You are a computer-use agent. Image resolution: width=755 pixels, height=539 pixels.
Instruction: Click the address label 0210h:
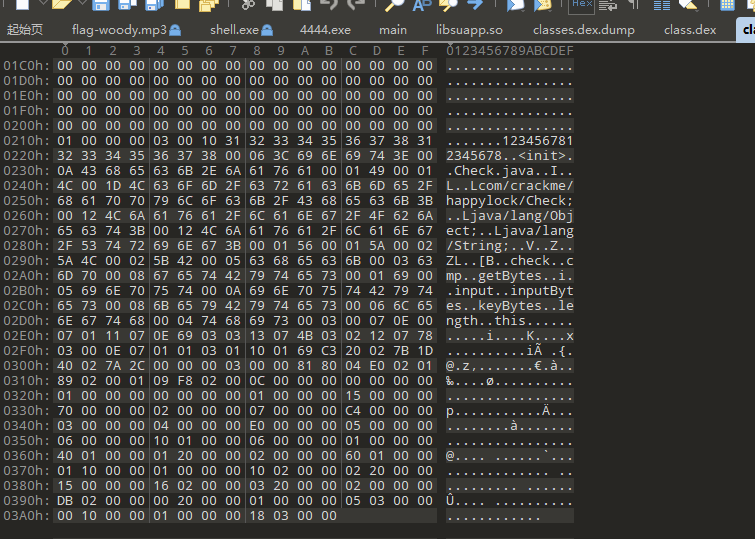[x=26, y=141]
